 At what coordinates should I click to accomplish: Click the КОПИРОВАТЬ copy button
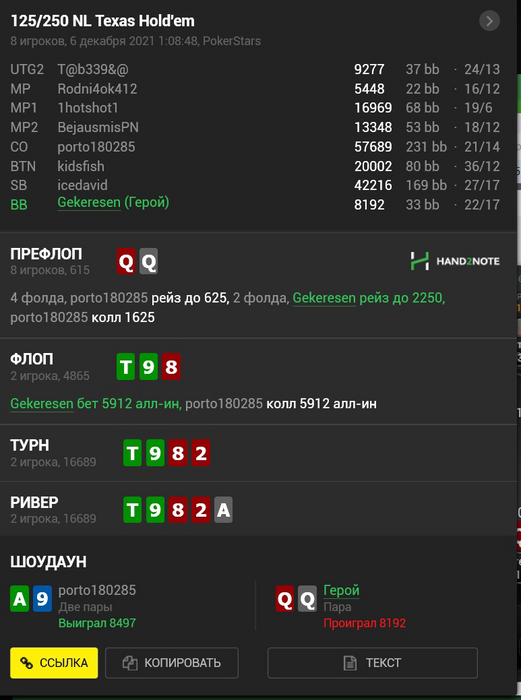[x=172, y=663]
